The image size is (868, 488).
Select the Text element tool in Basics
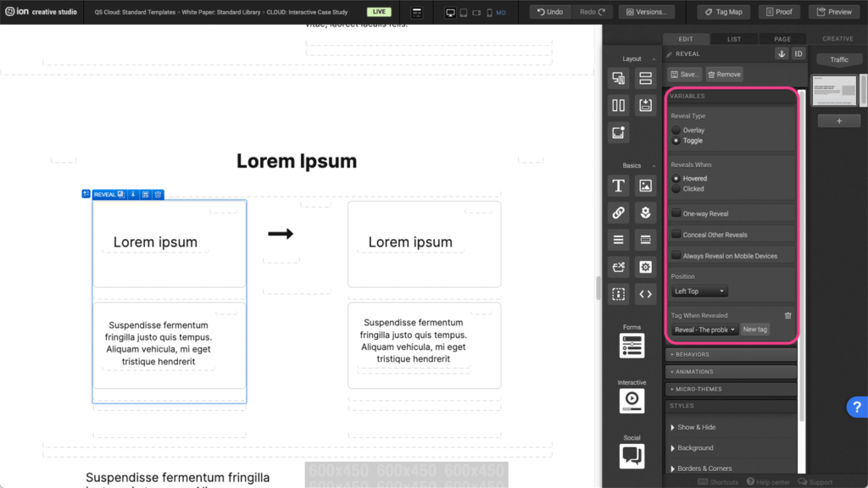pyautogui.click(x=619, y=186)
